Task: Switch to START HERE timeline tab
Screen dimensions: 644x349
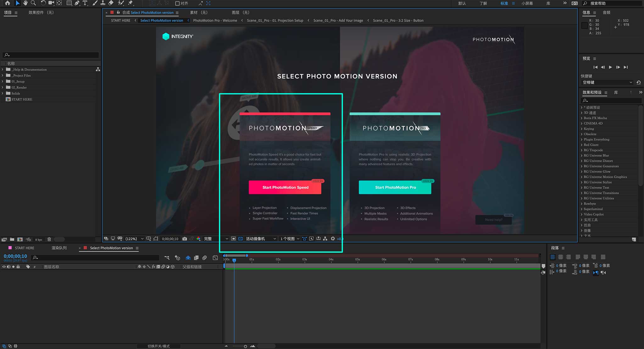Action: click(25, 248)
